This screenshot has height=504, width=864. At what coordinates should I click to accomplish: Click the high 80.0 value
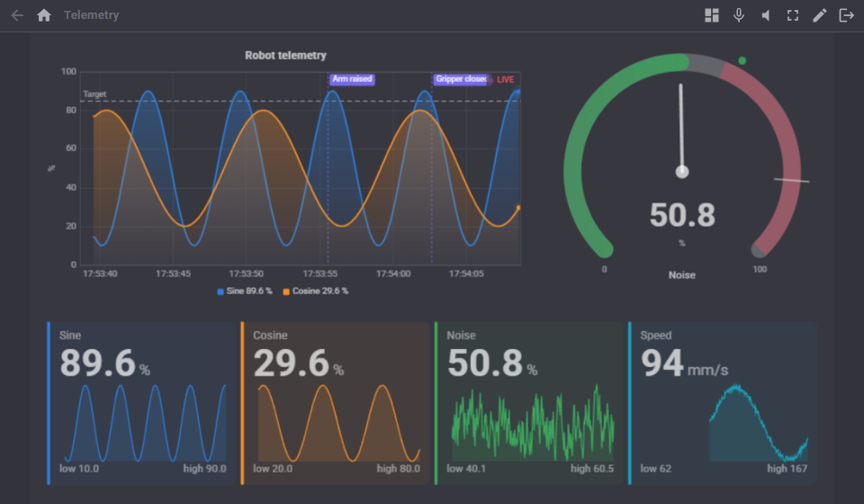[x=398, y=469]
